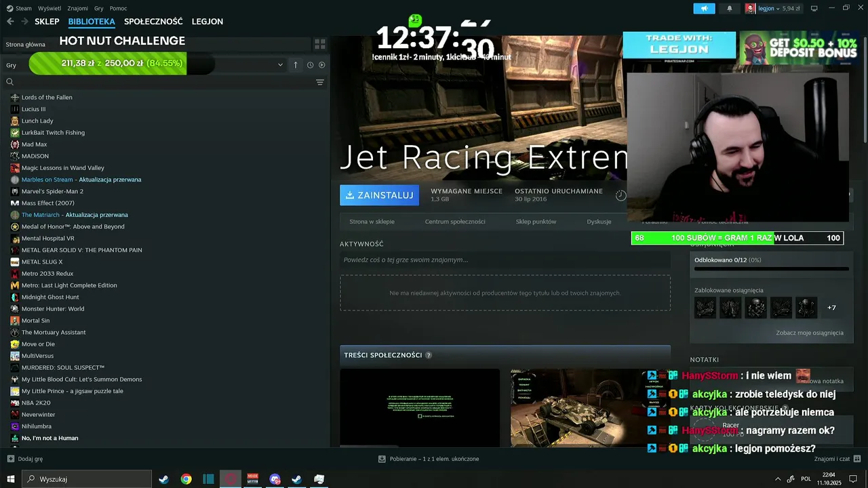Switch to Big Picture mode monitor icon
The width and height of the screenshot is (868, 488).
(x=814, y=8)
